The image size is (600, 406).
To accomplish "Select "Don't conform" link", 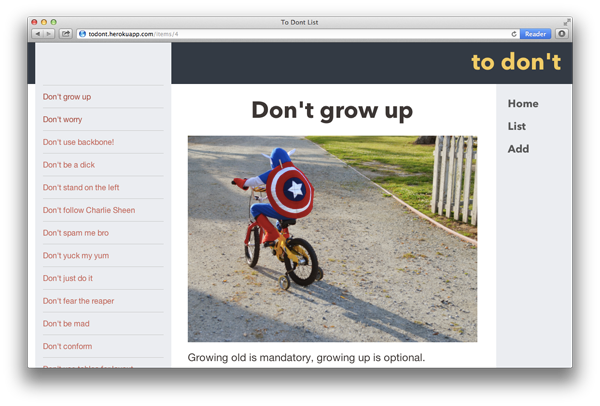I will click(x=67, y=346).
